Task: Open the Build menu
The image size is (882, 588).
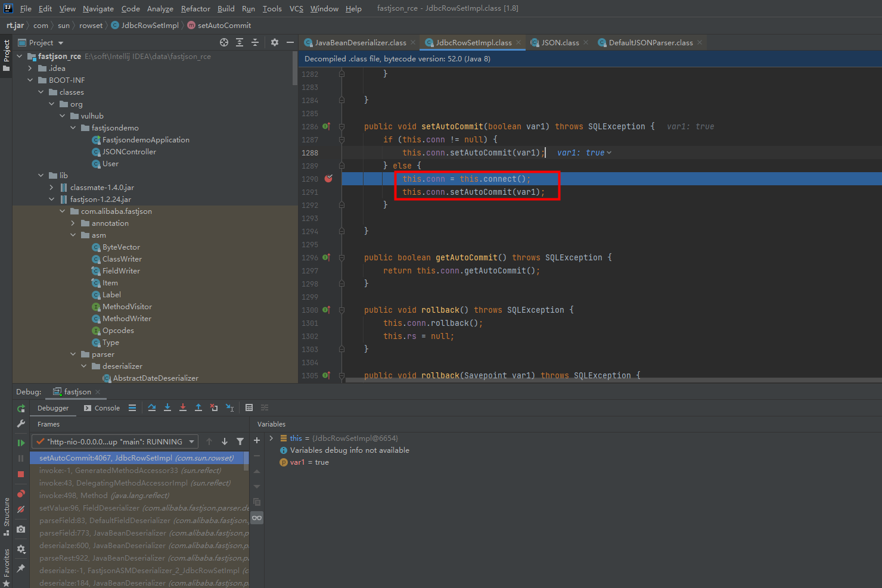Action: [226, 9]
